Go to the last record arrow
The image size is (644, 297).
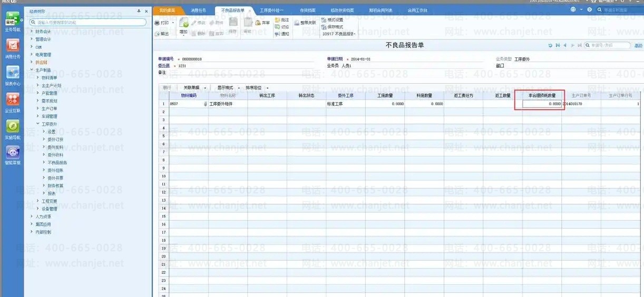[580, 46]
